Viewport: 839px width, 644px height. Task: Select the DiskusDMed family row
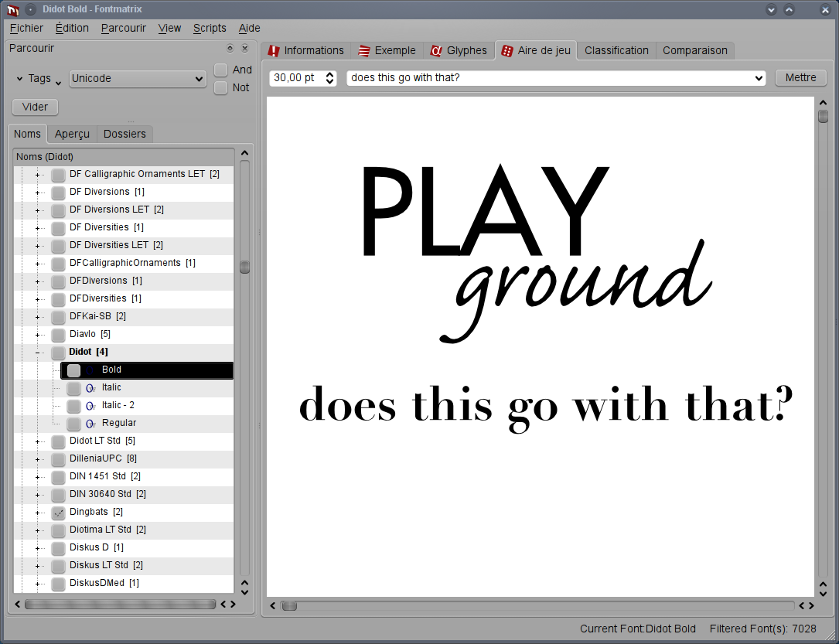pyautogui.click(x=124, y=583)
